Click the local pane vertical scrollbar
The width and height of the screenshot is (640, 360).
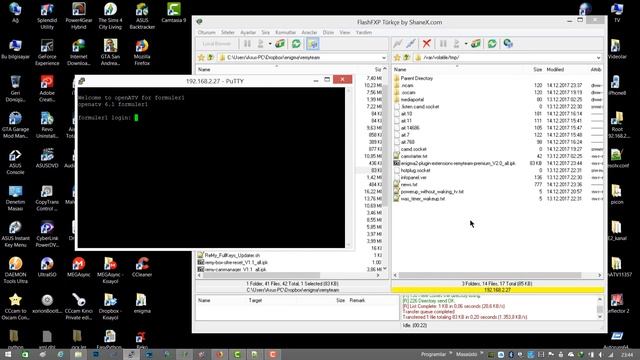pyautogui.click(x=385, y=145)
